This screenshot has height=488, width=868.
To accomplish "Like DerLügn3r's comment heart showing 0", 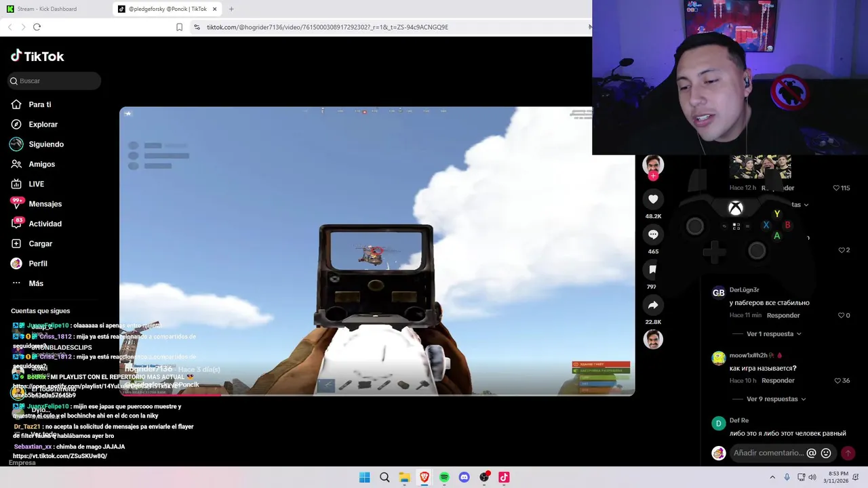I will [841, 315].
